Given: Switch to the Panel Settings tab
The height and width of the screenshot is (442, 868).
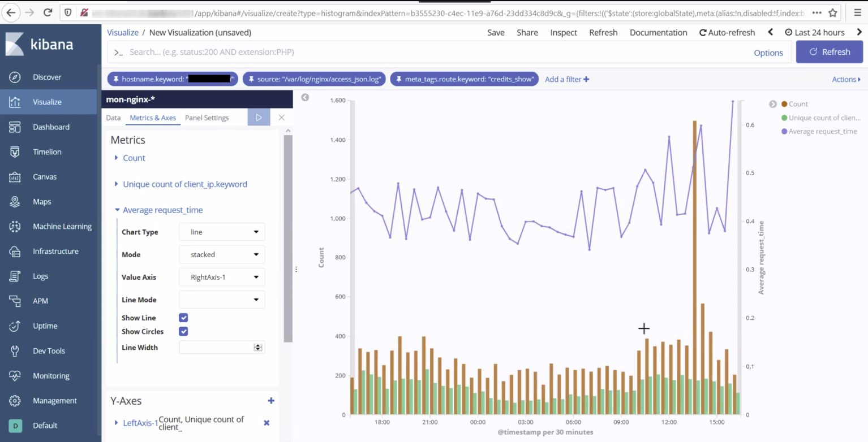Looking at the screenshot, I should [x=207, y=118].
